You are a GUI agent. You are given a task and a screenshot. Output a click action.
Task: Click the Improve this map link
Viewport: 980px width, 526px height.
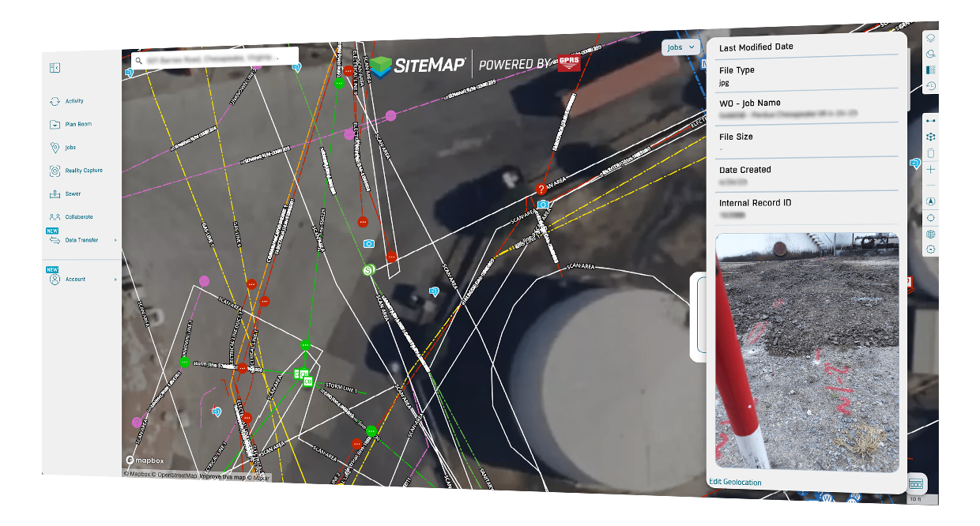224,477
